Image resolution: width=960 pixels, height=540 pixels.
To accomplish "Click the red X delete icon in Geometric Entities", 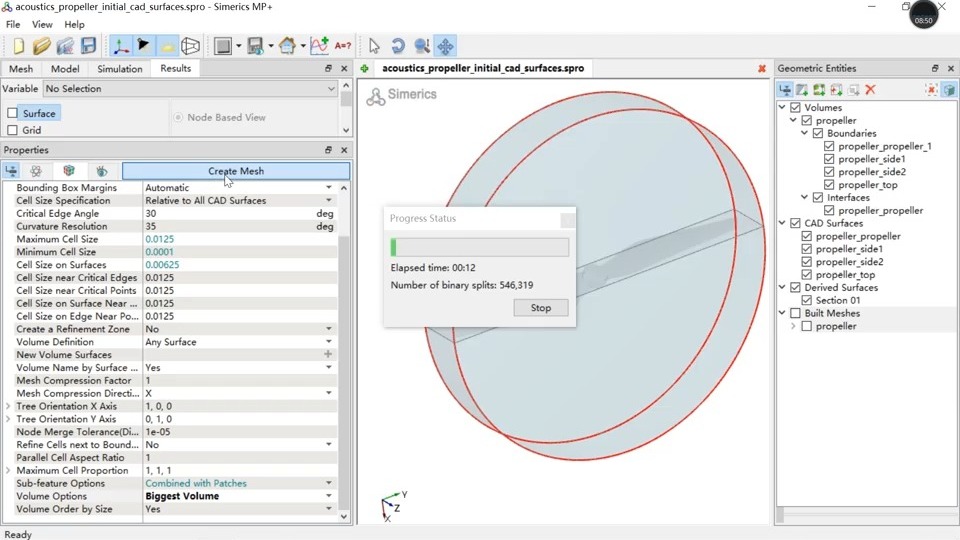I will pyautogui.click(x=871, y=90).
